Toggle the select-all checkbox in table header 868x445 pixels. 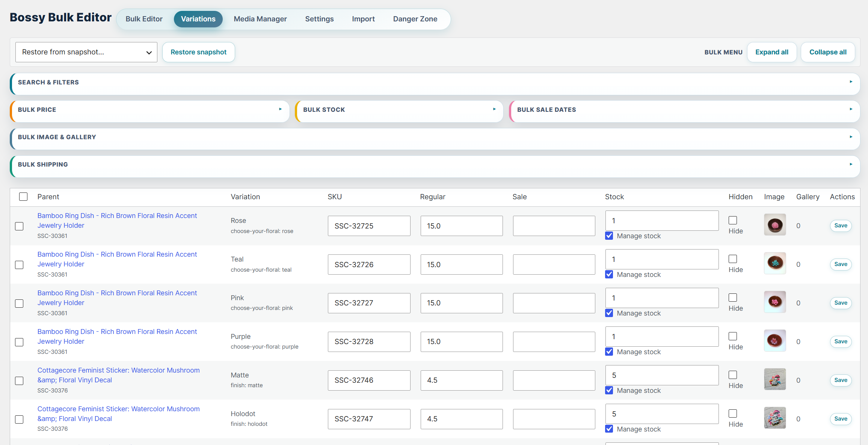coord(23,197)
